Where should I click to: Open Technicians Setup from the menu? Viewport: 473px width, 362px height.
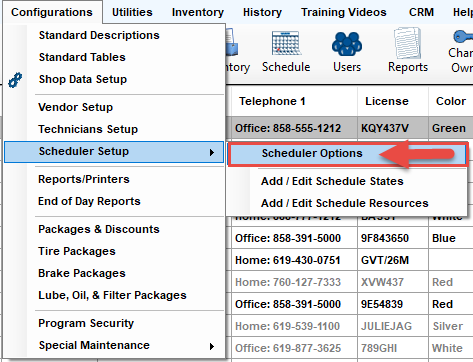(x=88, y=129)
